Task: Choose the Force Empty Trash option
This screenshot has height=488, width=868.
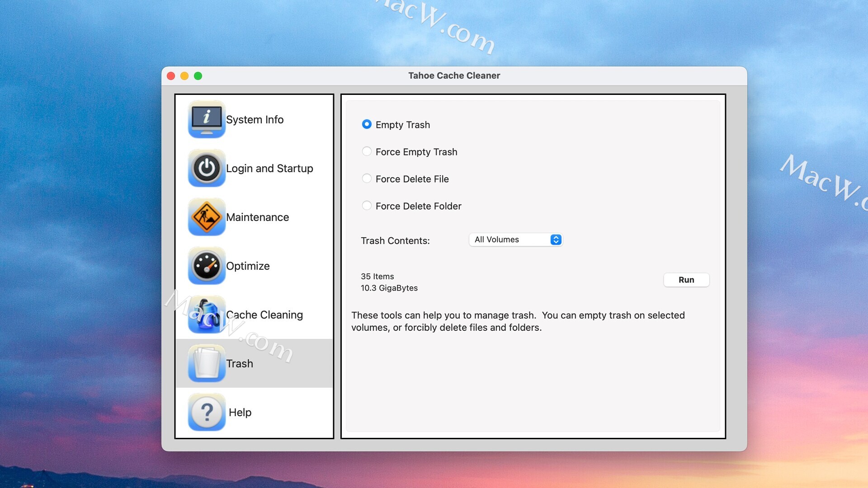Action: [x=367, y=151]
